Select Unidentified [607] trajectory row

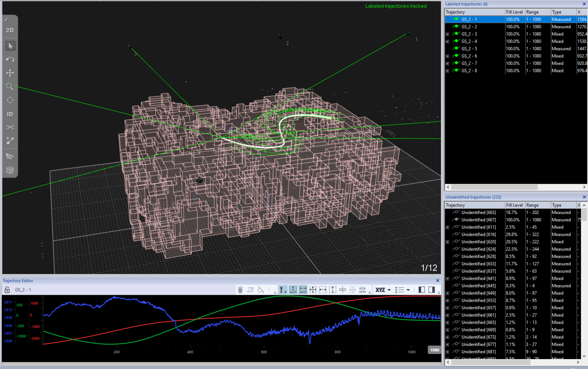(478, 220)
